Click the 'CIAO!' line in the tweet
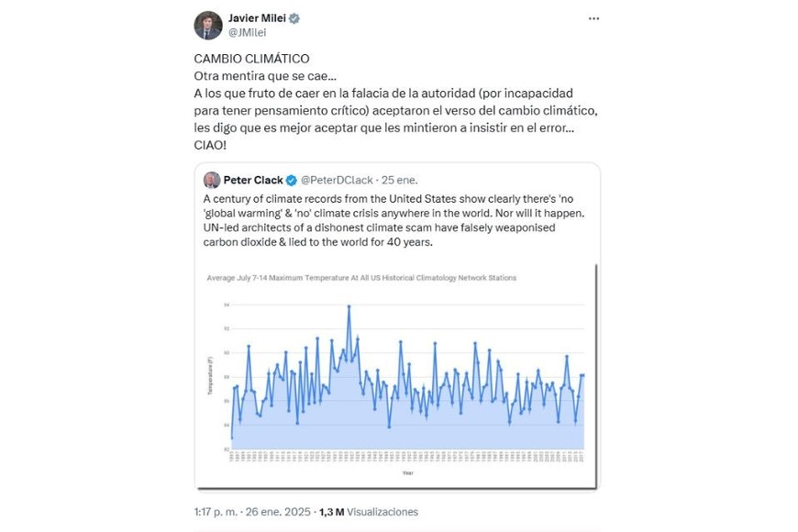798x532 pixels. (x=212, y=146)
